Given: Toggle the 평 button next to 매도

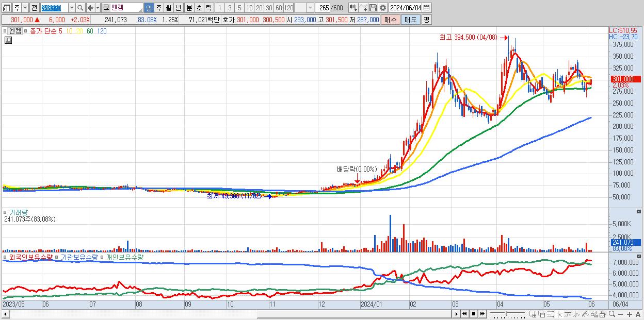Looking at the screenshot, I should click(x=426, y=20).
